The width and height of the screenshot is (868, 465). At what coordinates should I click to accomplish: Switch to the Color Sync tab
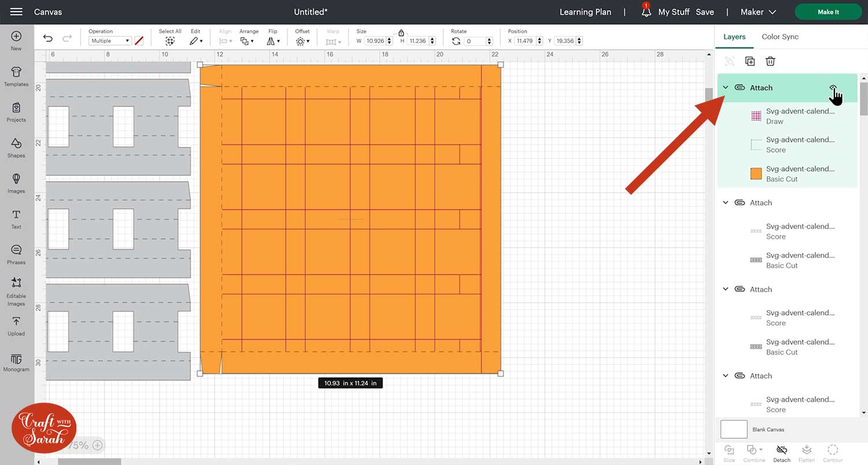coord(779,36)
